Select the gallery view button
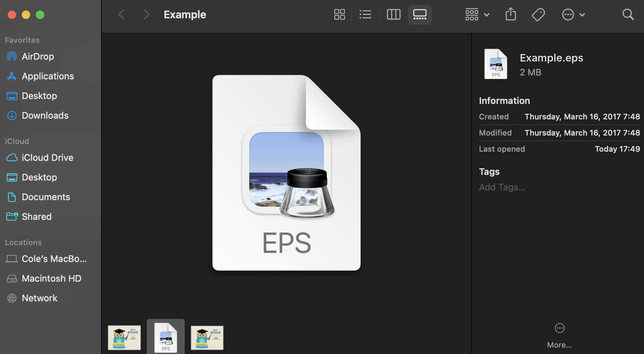The height and width of the screenshot is (354, 644). (x=420, y=14)
